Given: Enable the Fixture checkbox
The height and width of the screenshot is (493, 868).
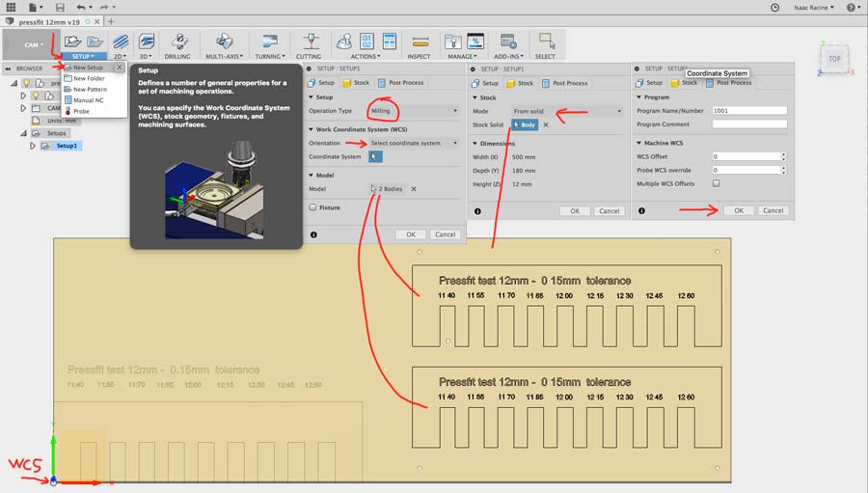Looking at the screenshot, I should (x=312, y=207).
